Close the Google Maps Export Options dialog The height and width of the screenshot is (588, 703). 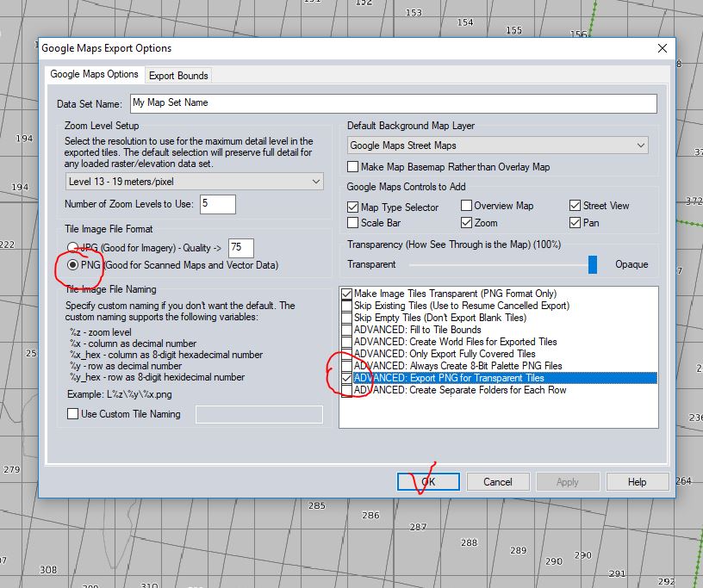point(662,48)
